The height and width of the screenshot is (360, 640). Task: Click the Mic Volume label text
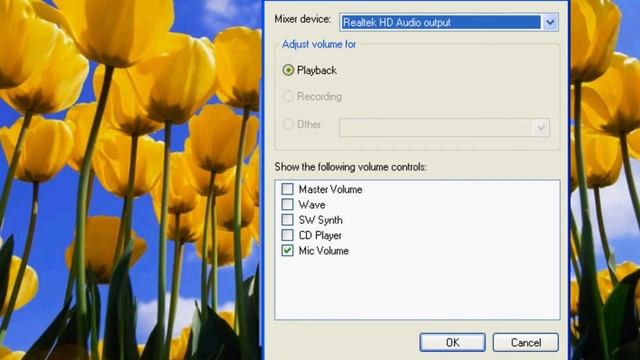[323, 251]
